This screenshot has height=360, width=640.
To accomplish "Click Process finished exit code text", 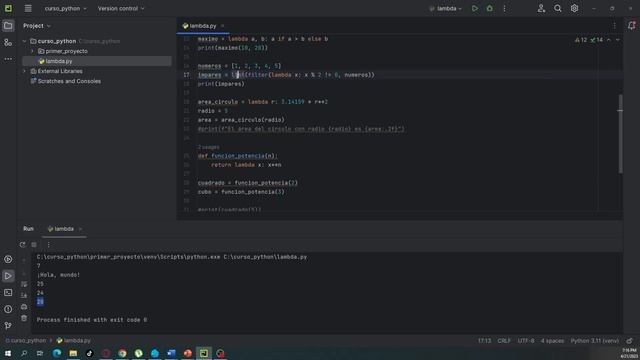I will [x=92, y=320].
